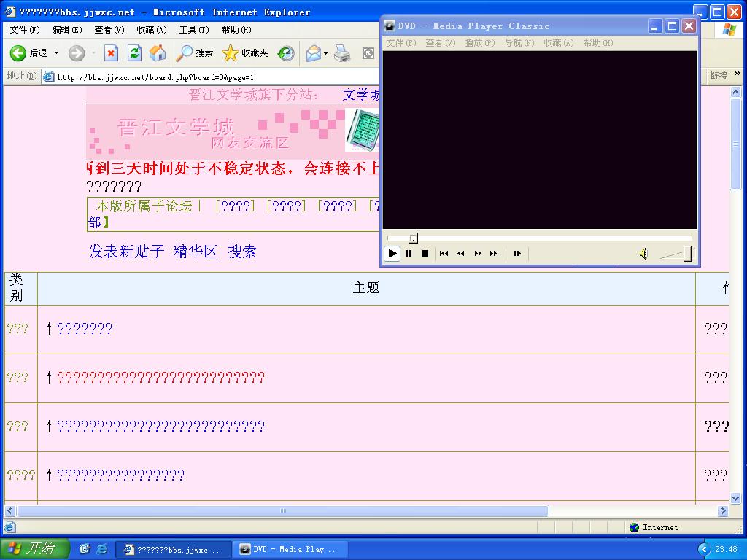Open IE 收藏(A) menu
Image resolution: width=747 pixels, height=560 pixels.
click(x=152, y=29)
